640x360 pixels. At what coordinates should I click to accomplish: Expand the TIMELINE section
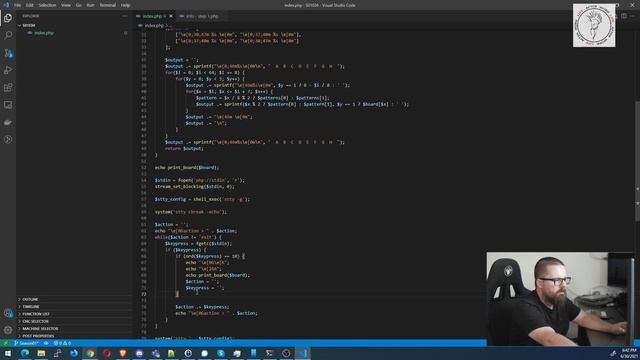[x=74, y=307]
